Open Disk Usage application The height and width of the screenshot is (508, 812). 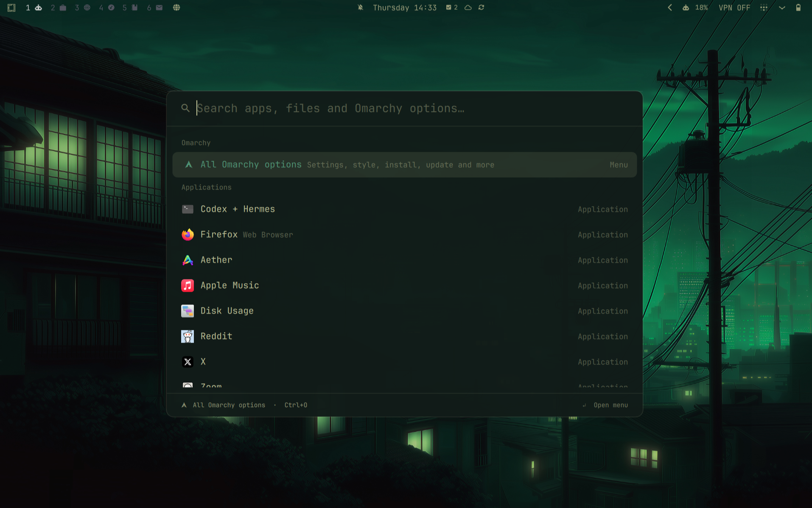[404, 311]
